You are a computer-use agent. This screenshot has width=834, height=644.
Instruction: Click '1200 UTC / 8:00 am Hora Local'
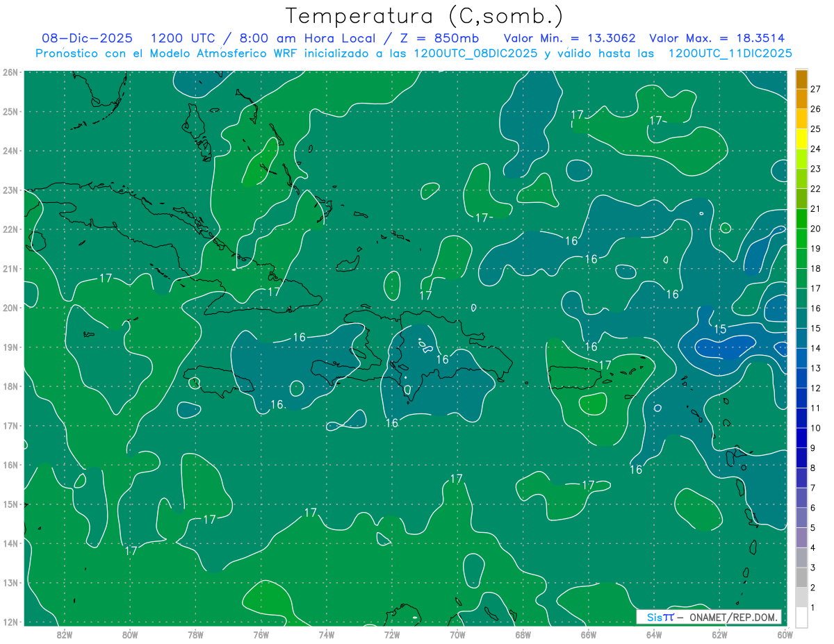pos(263,38)
